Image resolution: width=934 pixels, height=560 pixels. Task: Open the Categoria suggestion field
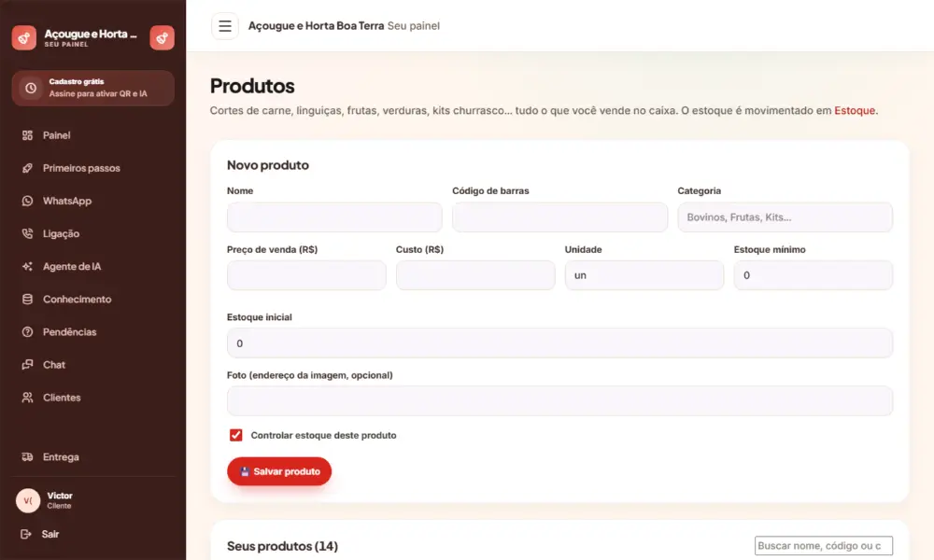pos(785,217)
